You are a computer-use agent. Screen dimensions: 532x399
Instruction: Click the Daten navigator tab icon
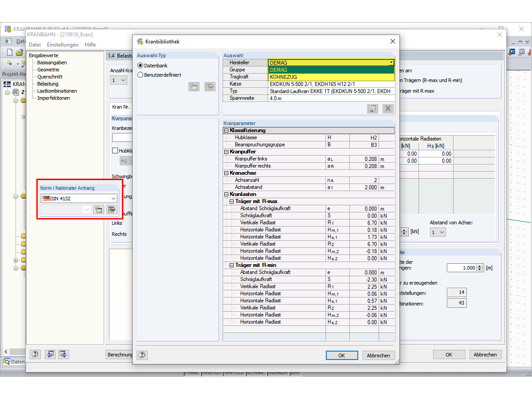tap(7, 362)
